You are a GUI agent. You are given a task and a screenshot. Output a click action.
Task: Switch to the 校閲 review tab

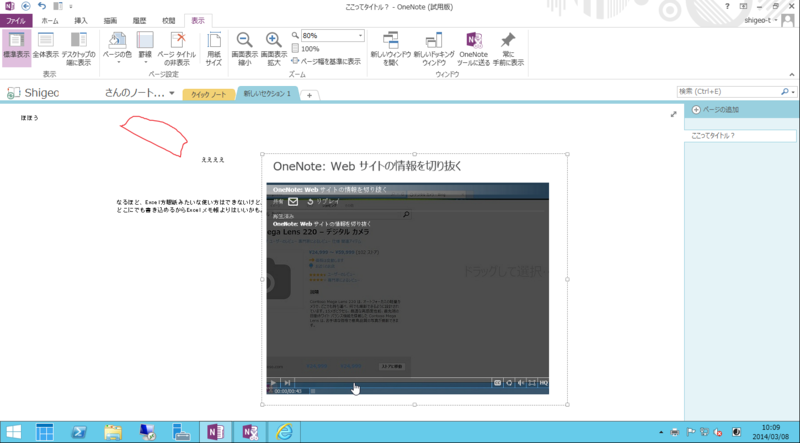tap(168, 21)
